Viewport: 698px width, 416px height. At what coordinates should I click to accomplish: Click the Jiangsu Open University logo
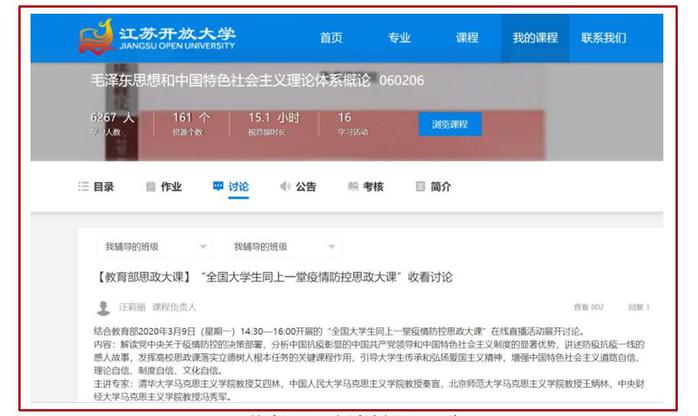[157, 36]
